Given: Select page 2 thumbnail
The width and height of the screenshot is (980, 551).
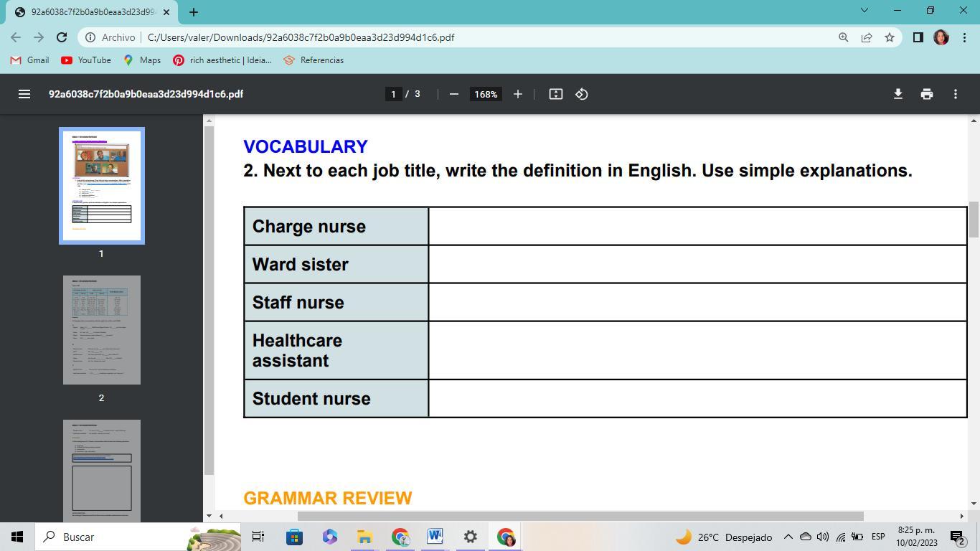Looking at the screenshot, I should [x=102, y=330].
